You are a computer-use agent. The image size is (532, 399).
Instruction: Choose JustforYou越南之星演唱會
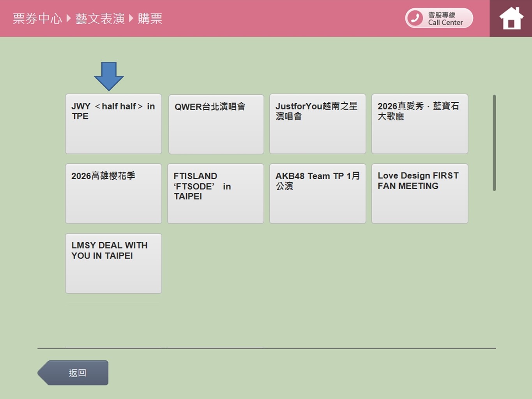click(x=318, y=124)
